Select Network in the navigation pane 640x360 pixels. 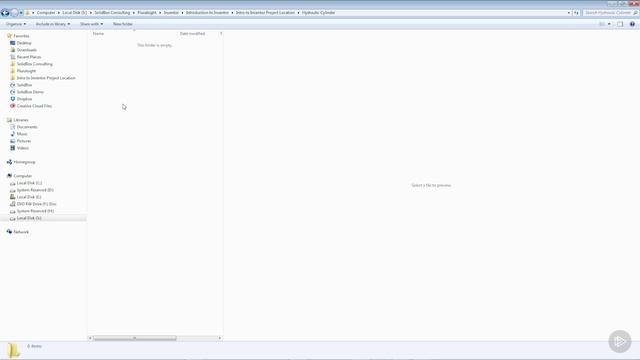click(21, 232)
